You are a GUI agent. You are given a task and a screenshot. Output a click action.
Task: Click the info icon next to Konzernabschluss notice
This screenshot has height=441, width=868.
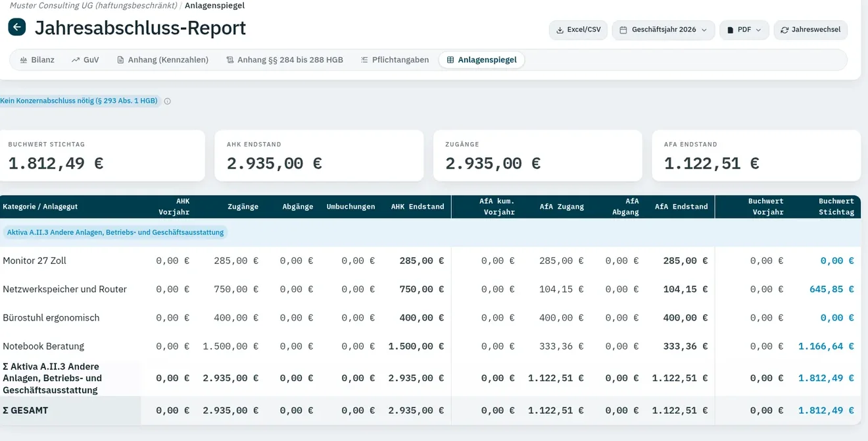[167, 101]
